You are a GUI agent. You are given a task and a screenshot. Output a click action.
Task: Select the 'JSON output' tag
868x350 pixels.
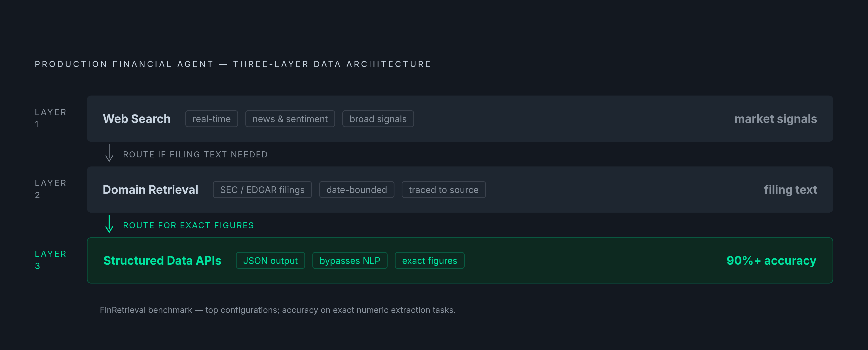[270, 260]
